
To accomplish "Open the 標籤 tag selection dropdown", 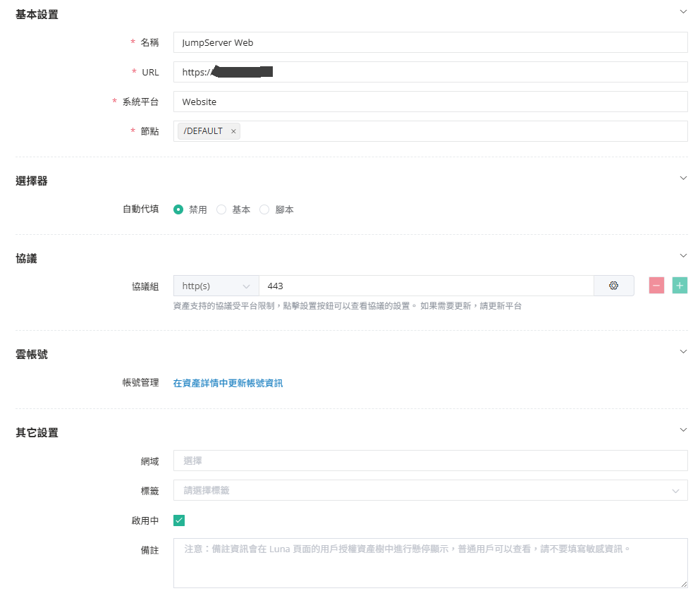I will click(430, 490).
